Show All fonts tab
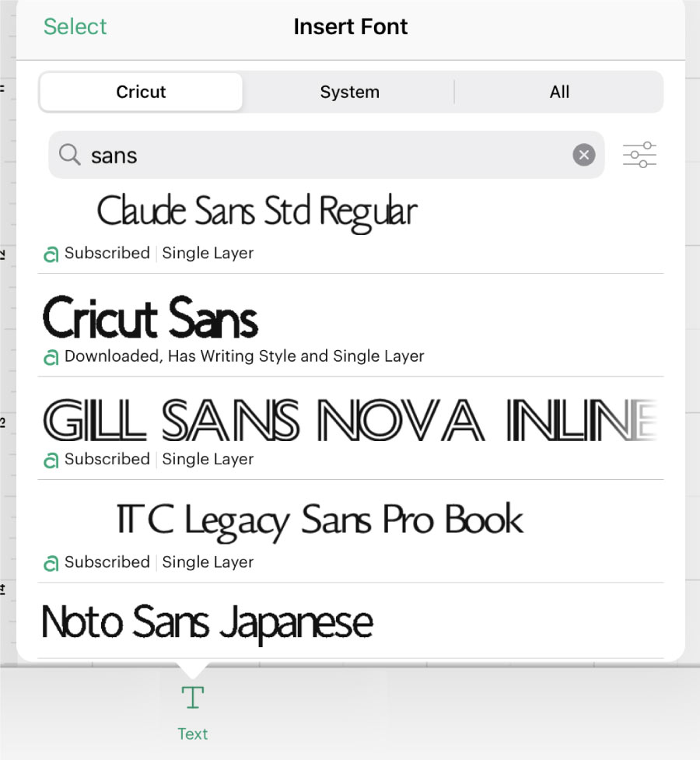The height and width of the screenshot is (760, 700). 559,92
